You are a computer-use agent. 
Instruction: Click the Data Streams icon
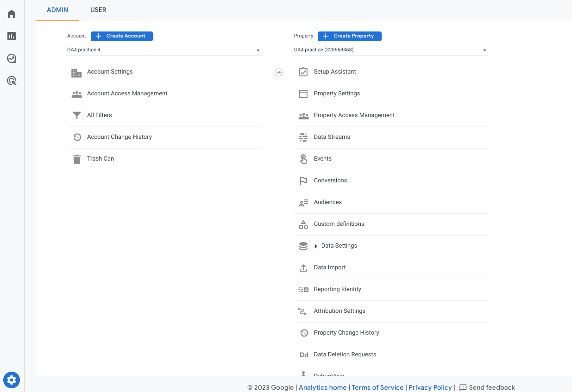point(303,137)
